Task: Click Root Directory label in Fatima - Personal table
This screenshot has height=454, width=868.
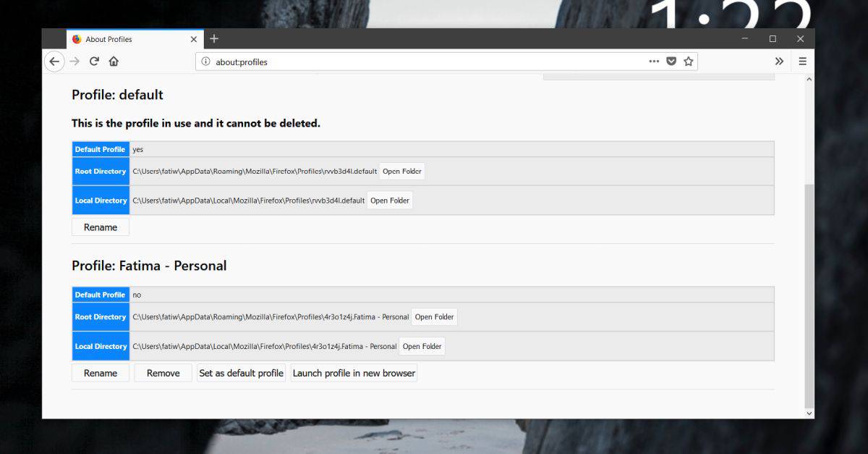Action: (x=101, y=317)
